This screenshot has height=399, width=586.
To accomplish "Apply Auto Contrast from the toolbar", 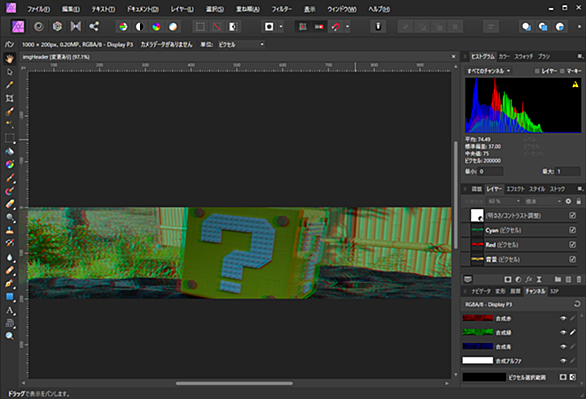I will point(139,27).
